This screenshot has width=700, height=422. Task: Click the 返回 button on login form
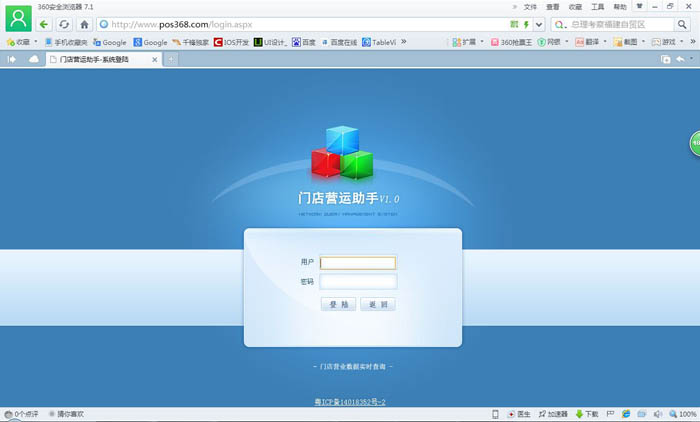point(377,304)
